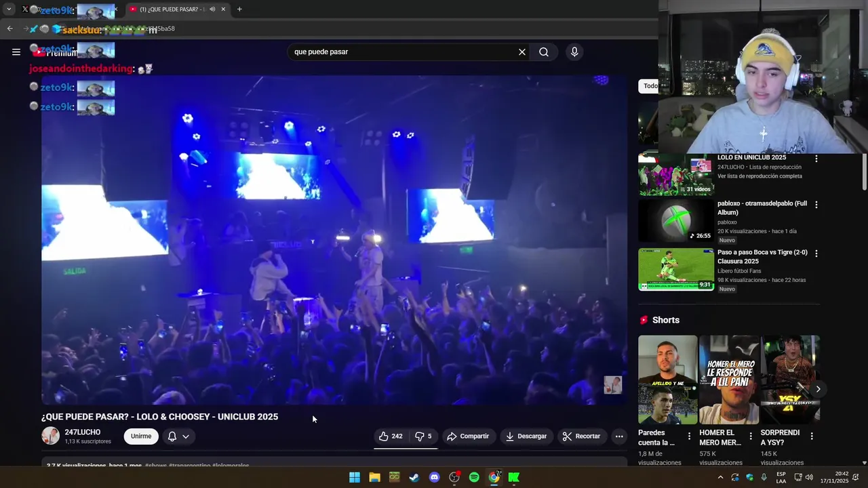Viewport: 868px width, 488px height.
Task: Open options for 'HOMER EL MERO' Short
Action: click(x=750, y=436)
